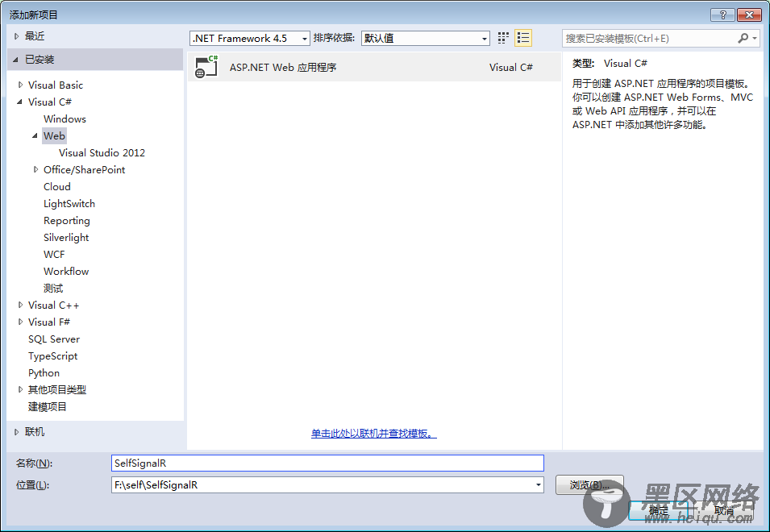Switch to small icons view
The height and width of the screenshot is (532, 770).
point(503,38)
